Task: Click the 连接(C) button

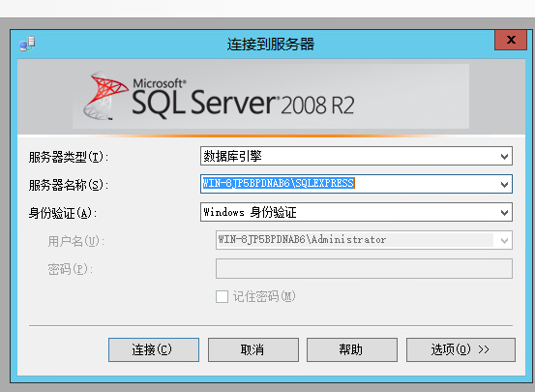Action: click(x=154, y=349)
